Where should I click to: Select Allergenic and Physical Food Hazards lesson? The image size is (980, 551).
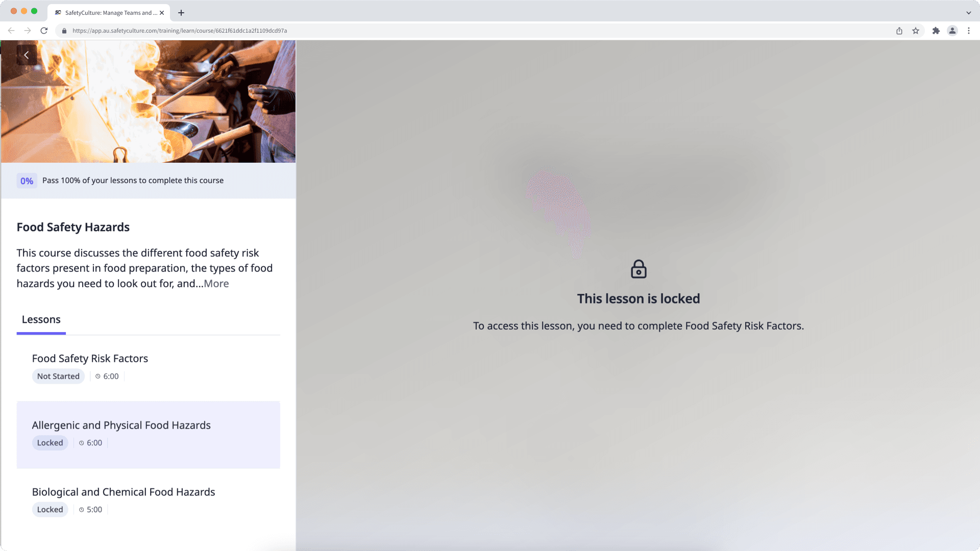tap(121, 425)
